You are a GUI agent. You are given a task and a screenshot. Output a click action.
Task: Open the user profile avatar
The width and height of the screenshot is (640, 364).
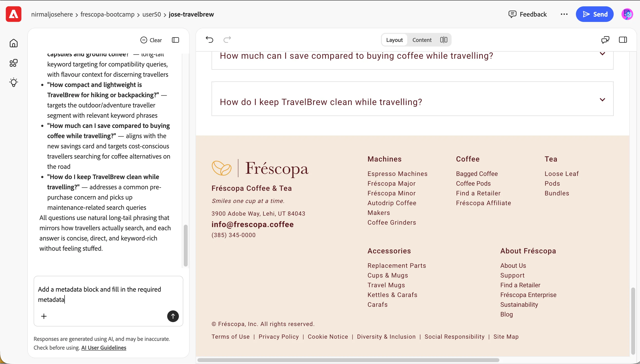(x=627, y=14)
